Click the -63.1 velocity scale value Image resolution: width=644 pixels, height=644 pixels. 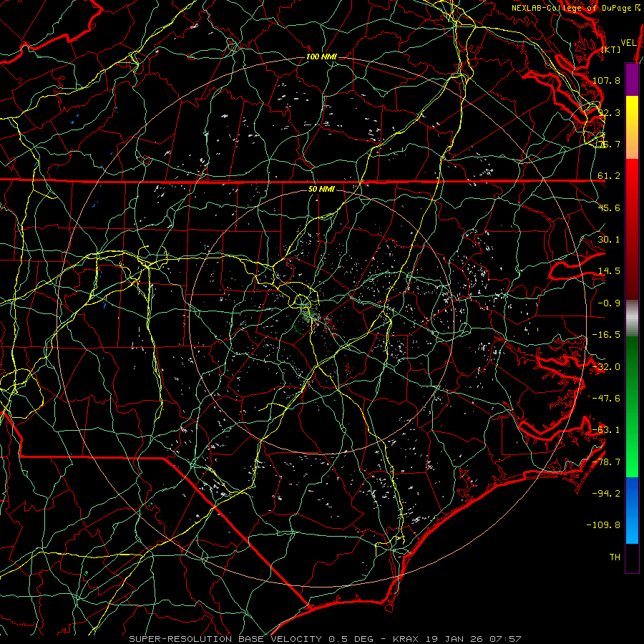point(606,430)
